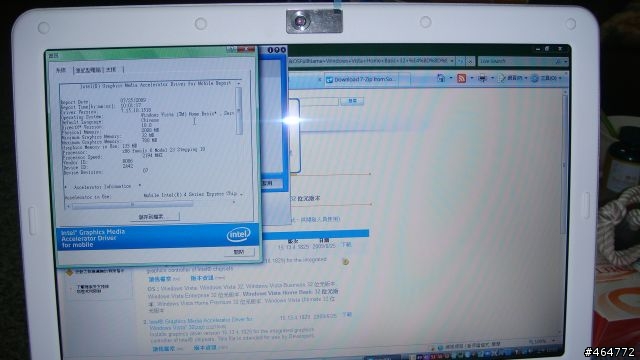Image resolution: width=640 pixels, height=360 pixels.
Task: Open the blank new tab button
Action: click(x=404, y=80)
